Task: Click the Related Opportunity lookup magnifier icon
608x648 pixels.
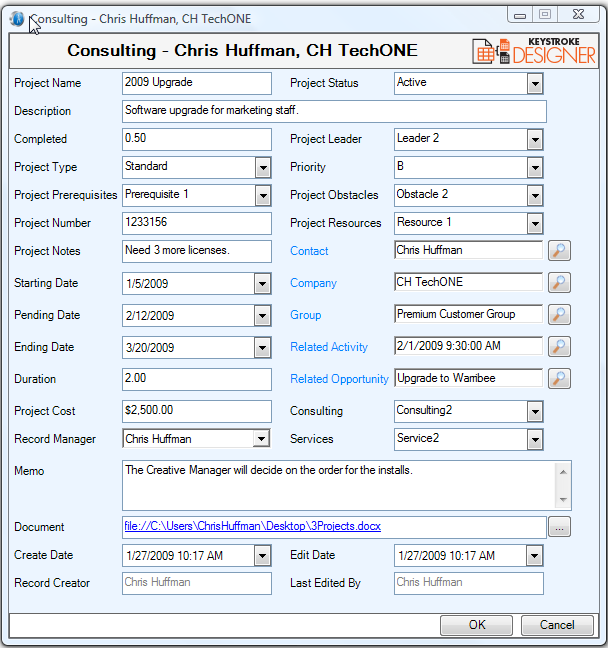Action: (x=559, y=379)
